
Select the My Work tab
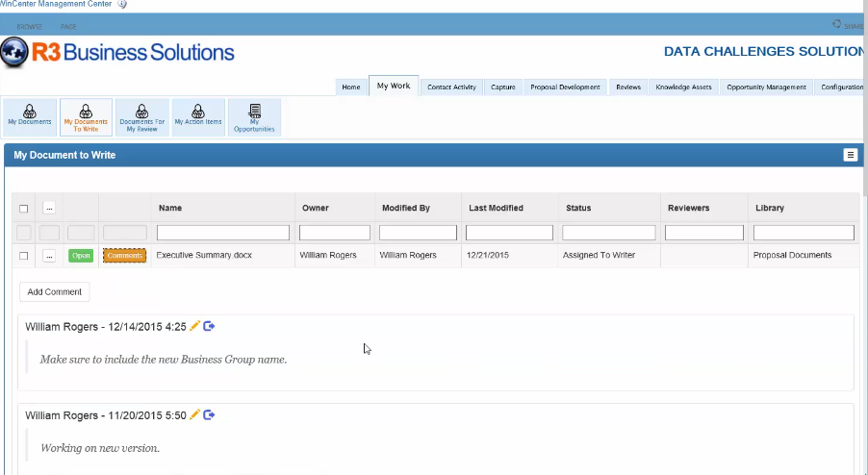pos(394,86)
